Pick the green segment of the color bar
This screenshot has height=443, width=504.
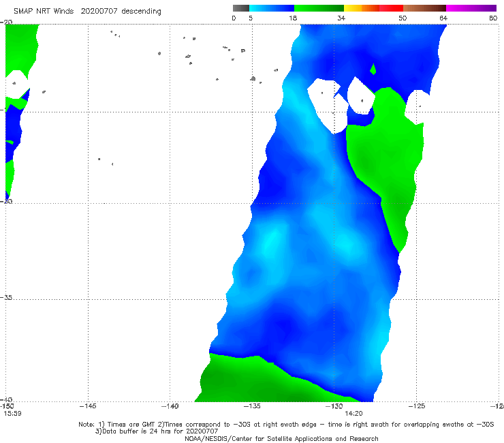(319, 8)
